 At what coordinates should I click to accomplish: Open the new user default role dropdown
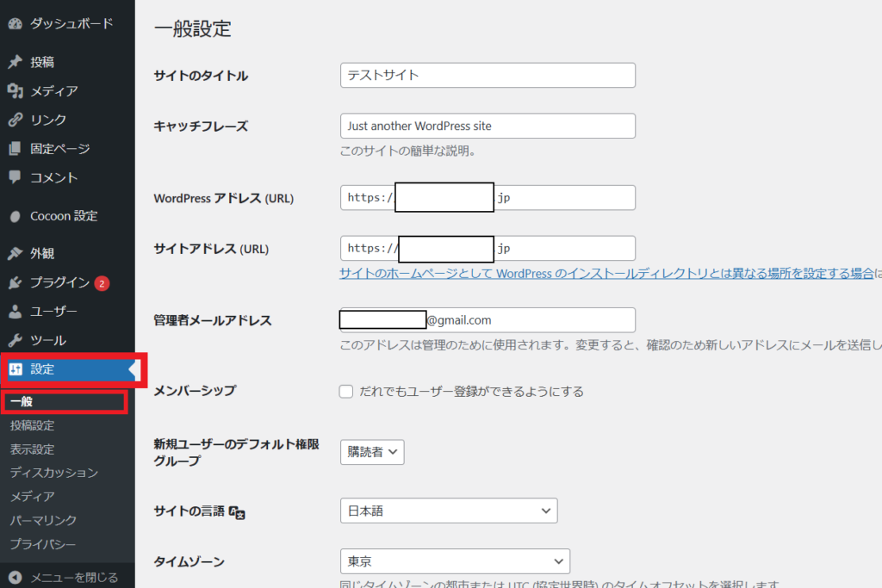pyautogui.click(x=372, y=451)
